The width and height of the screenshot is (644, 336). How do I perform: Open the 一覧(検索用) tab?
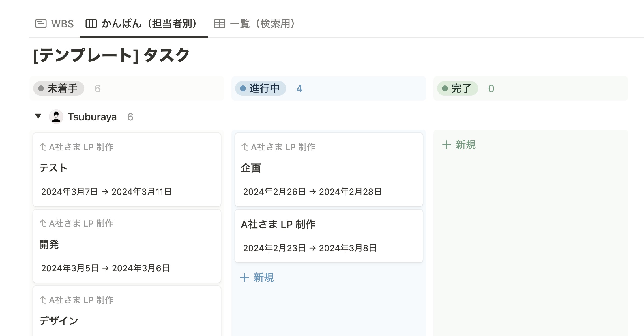click(x=254, y=24)
